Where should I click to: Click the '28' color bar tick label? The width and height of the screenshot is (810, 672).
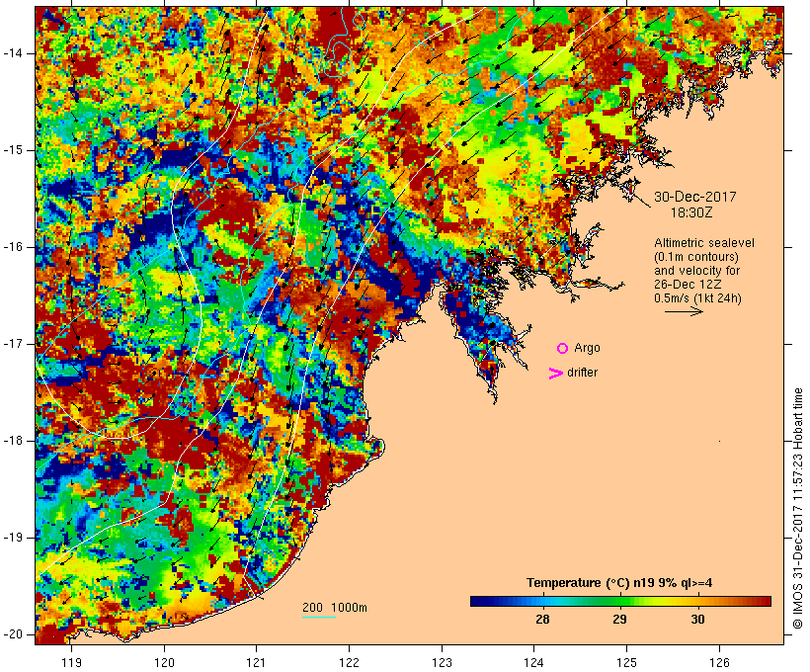click(542, 619)
